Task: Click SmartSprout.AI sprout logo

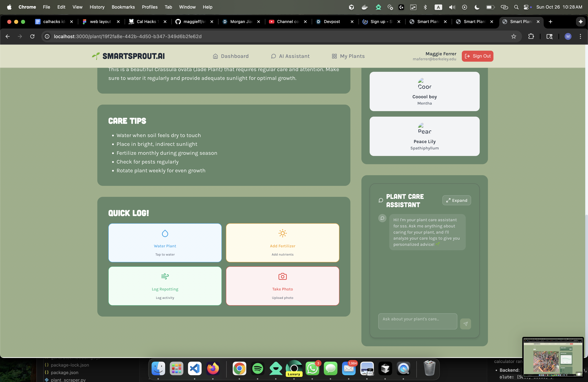Action: coord(96,56)
